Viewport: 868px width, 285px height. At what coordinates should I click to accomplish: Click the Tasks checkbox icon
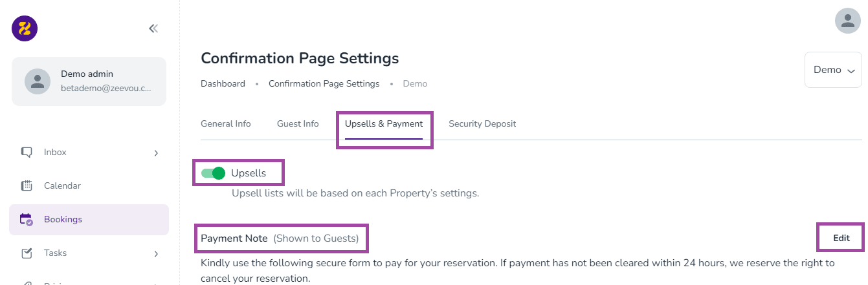pyautogui.click(x=27, y=253)
